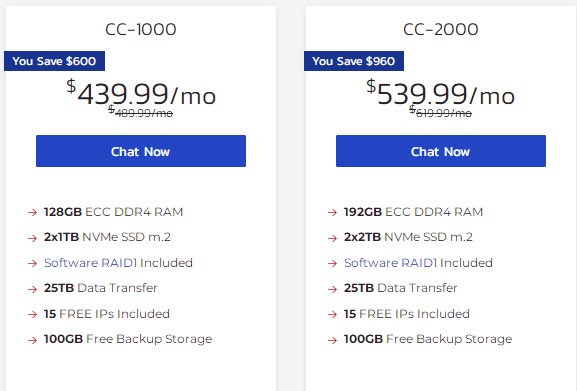The height and width of the screenshot is (391, 577).
Task: Click the struck-through $619.99/mo old price
Action: pos(440,111)
